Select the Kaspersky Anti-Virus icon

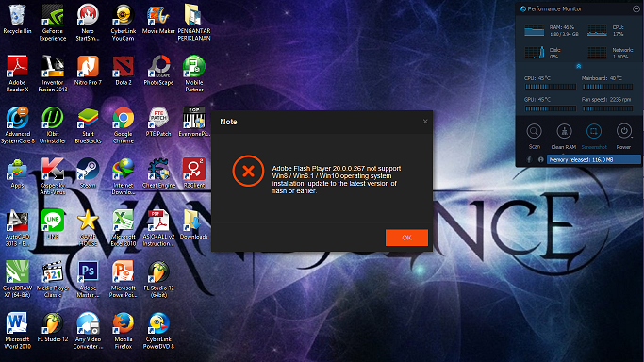(x=53, y=177)
